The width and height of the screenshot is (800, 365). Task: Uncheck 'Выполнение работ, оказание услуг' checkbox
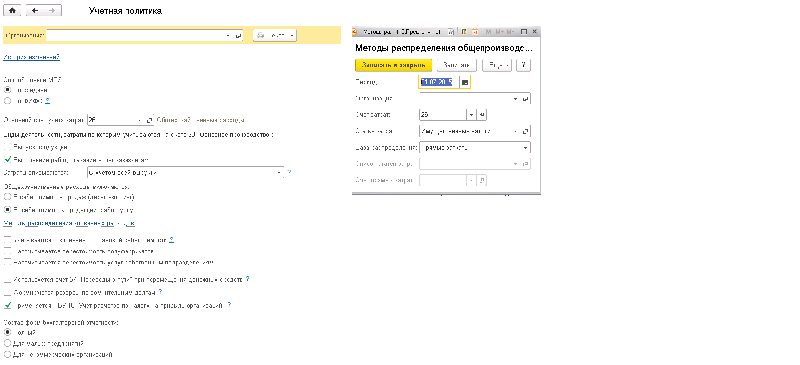click(x=7, y=159)
